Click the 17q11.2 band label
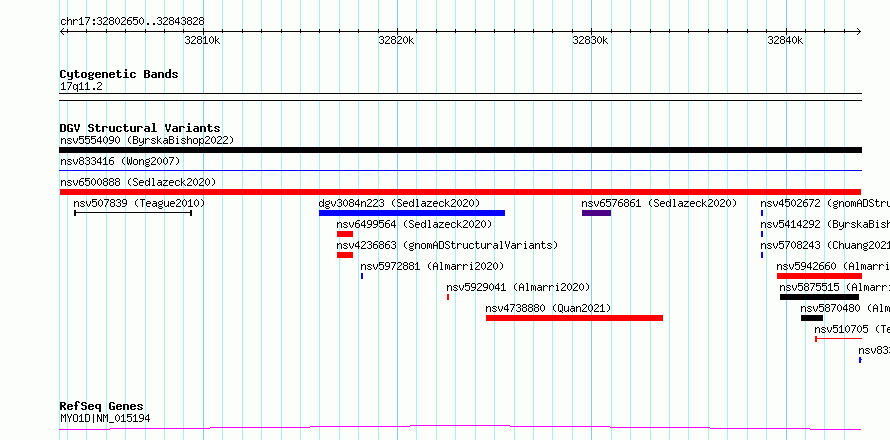This screenshot has height=440, width=890. (81, 87)
